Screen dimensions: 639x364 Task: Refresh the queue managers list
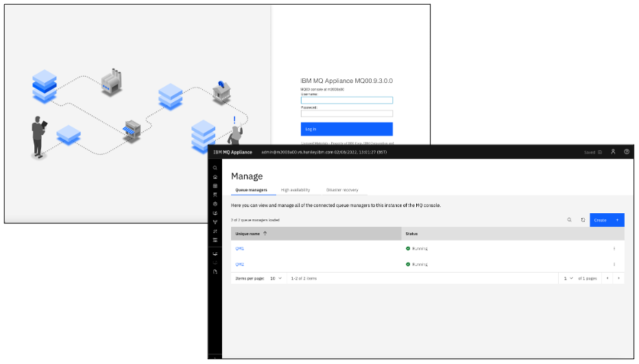tap(583, 220)
